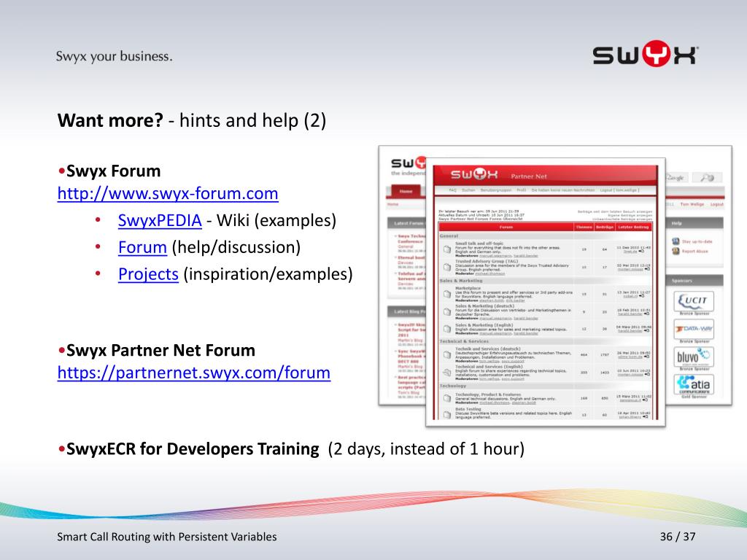Click 'SwyxECR for Developers Training' bullet text

pyautogui.click(x=193, y=449)
